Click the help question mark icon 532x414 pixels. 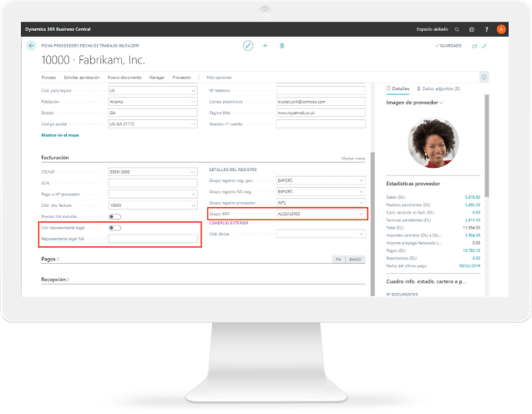(x=486, y=29)
